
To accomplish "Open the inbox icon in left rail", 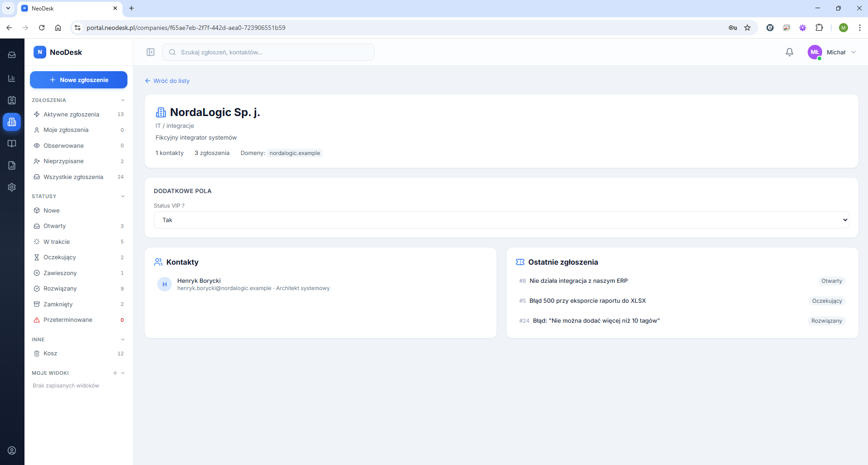I will coord(12,55).
